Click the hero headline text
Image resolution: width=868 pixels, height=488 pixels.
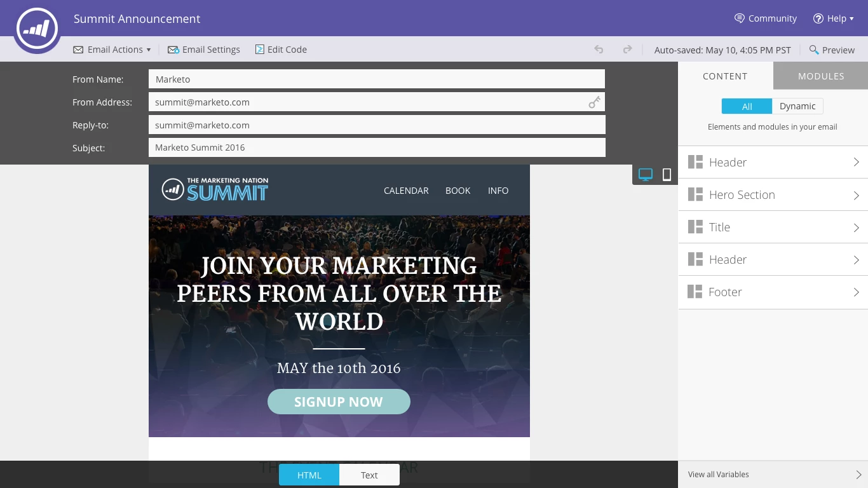[339, 294]
